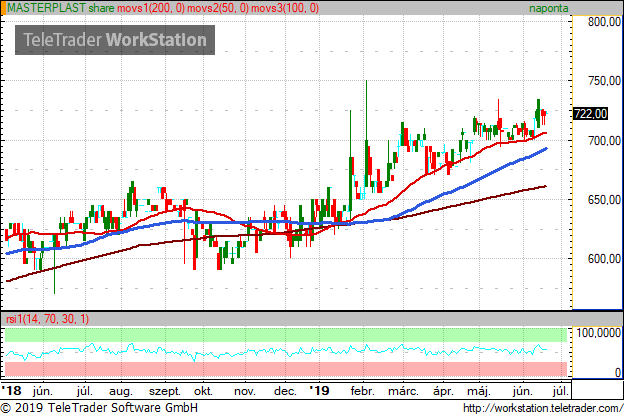
Task: Click the 700,00 price axis label
Action: point(604,140)
